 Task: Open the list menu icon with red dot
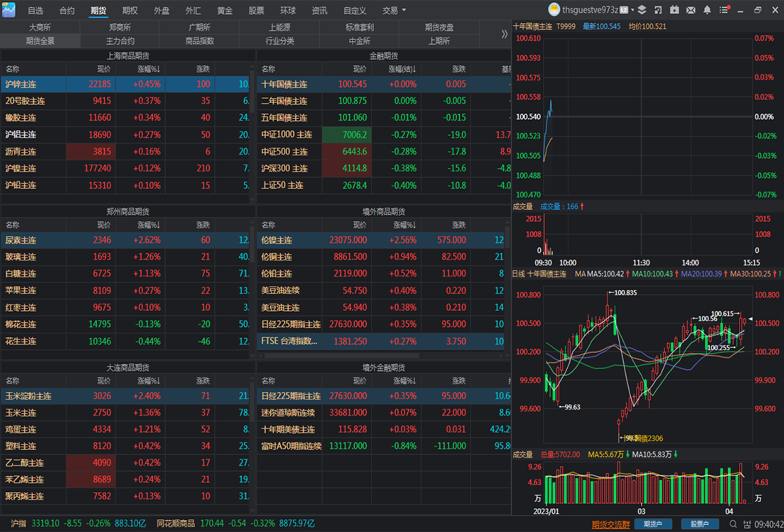724,10
